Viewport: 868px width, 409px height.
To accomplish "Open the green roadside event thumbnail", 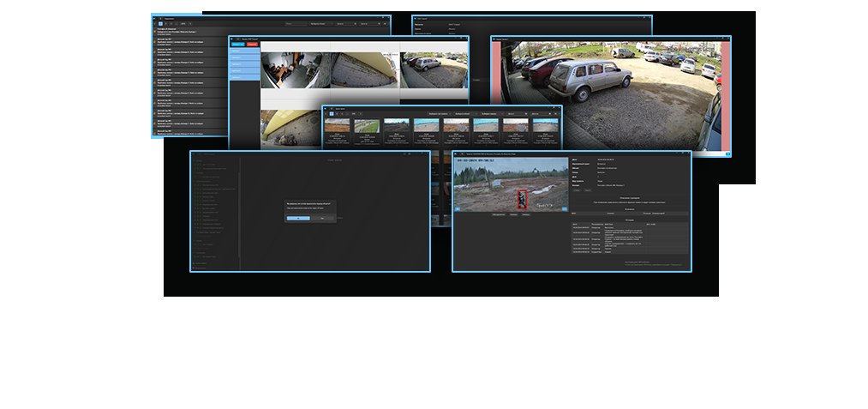I will pyautogui.click(x=367, y=126).
